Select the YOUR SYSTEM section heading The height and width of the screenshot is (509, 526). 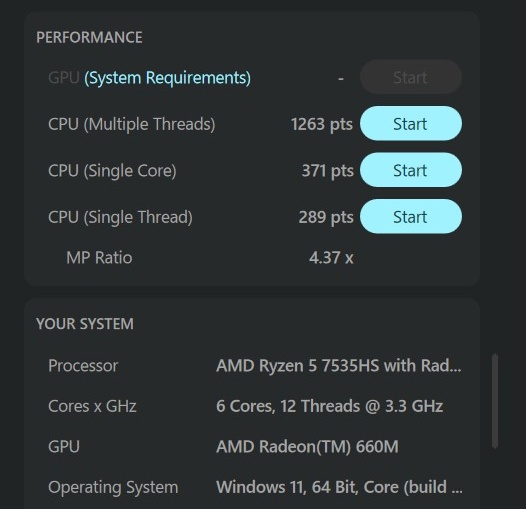(85, 324)
